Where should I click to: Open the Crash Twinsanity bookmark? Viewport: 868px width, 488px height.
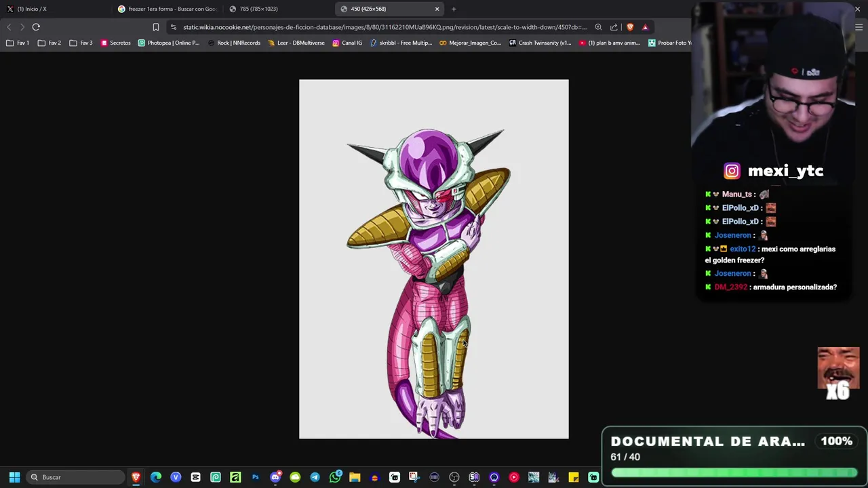[540, 43]
